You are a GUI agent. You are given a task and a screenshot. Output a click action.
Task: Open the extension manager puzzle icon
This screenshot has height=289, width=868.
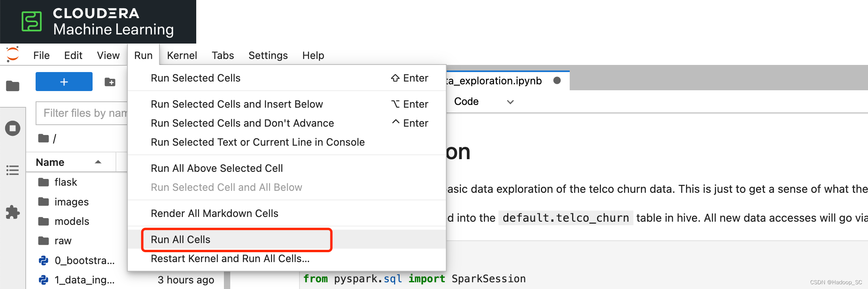(x=13, y=212)
